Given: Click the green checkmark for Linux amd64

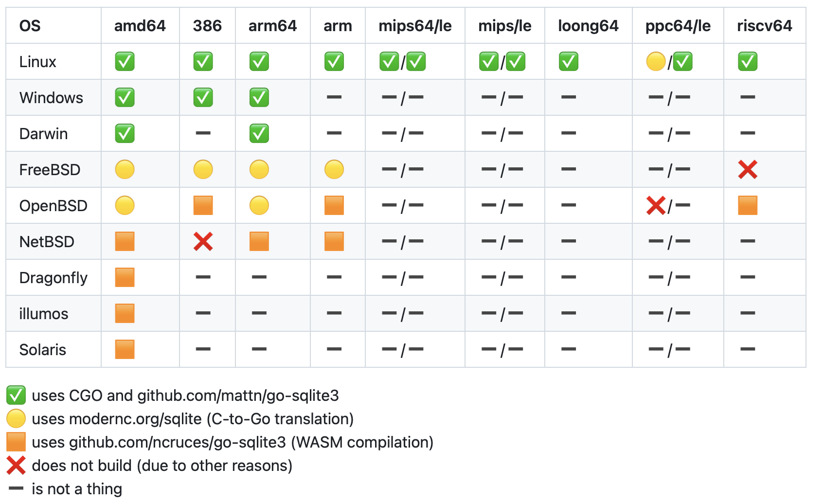Looking at the screenshot, I should 125,62.
